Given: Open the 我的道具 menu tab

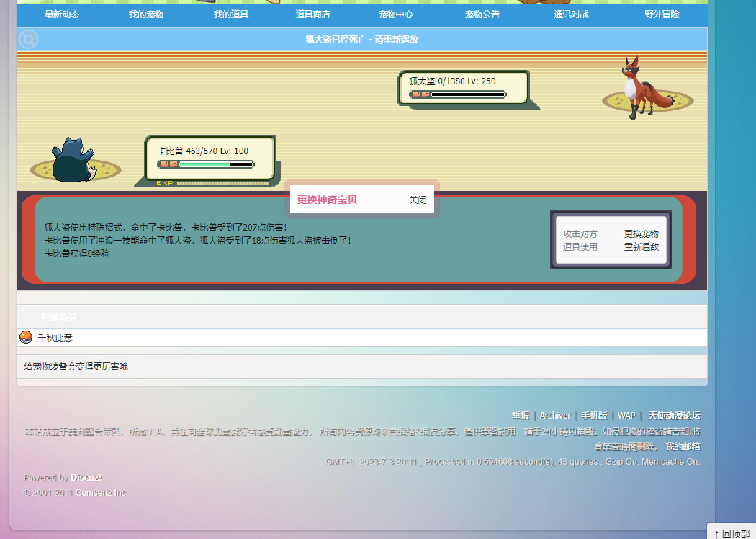Looking at the screenshot, I should click(231, 14).
